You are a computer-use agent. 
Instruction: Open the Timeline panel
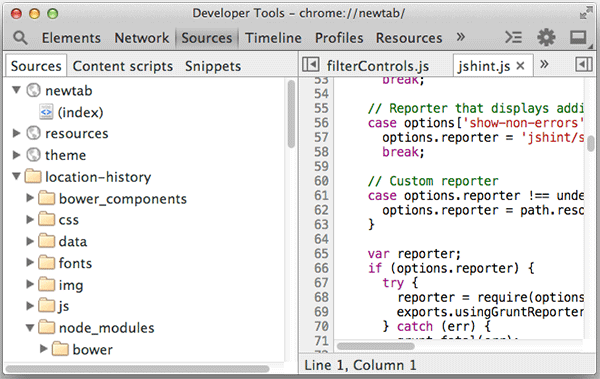[273, 38]
